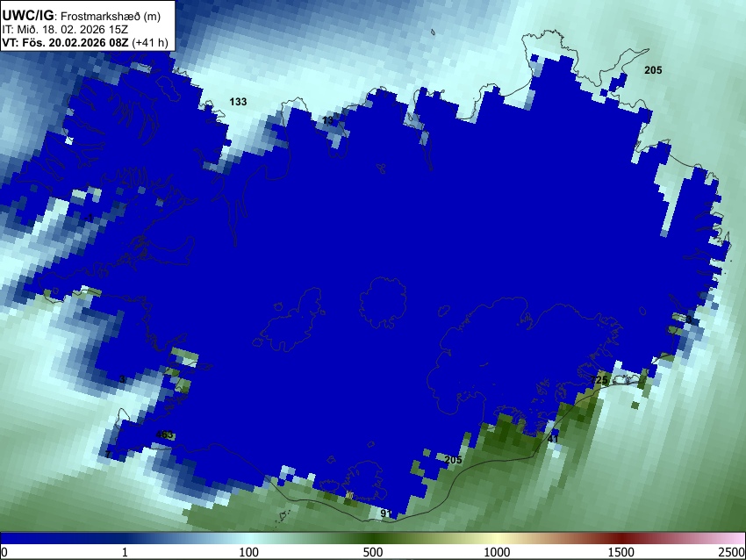
Task: Select the "13" value label on the map
Action: [x=328, y=120]
